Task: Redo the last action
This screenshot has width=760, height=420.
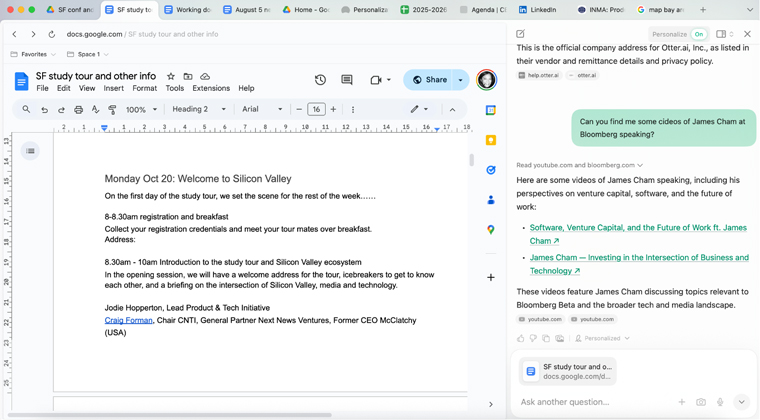Action: click(61, 109)
